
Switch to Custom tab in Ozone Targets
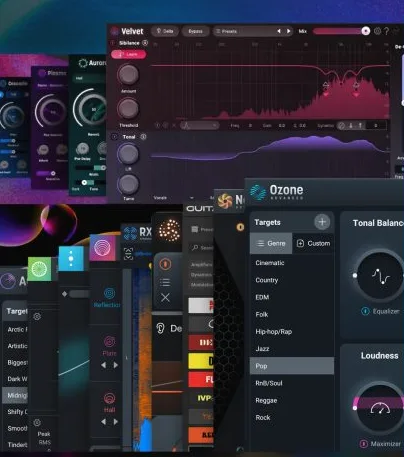point(313,243)
